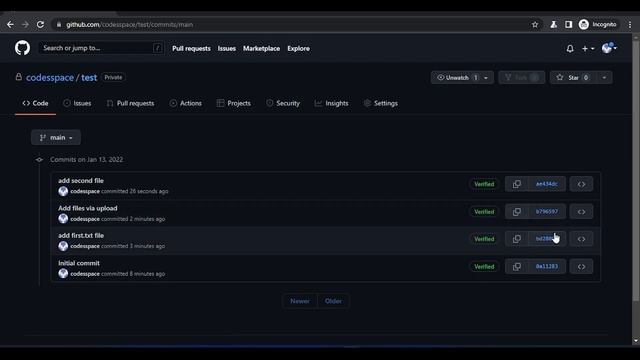This screenshot has width=640, height=360.
Task: Browse repository at 'Initial commit'
Action: tap(581, 267)
